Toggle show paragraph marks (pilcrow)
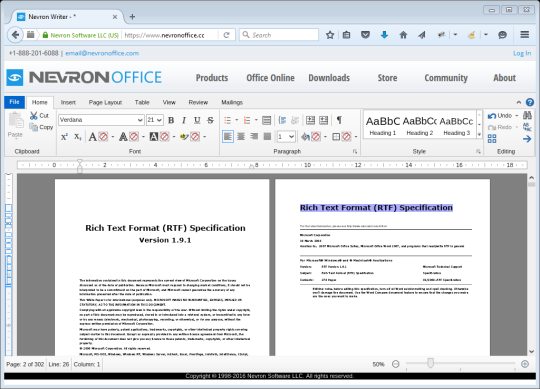The width and height of the screenshot is (540, 389). (x=339, y=120)
